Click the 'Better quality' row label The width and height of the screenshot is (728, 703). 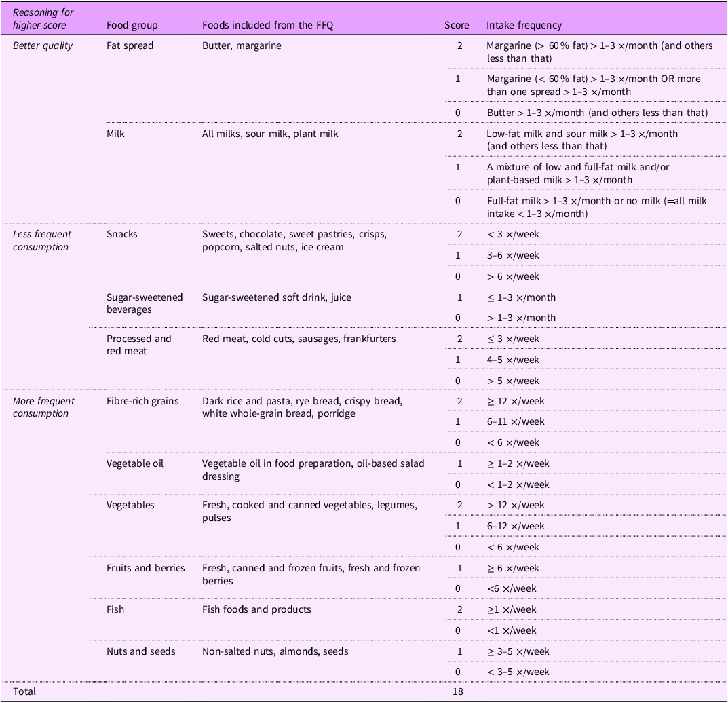tap(43, 46)
